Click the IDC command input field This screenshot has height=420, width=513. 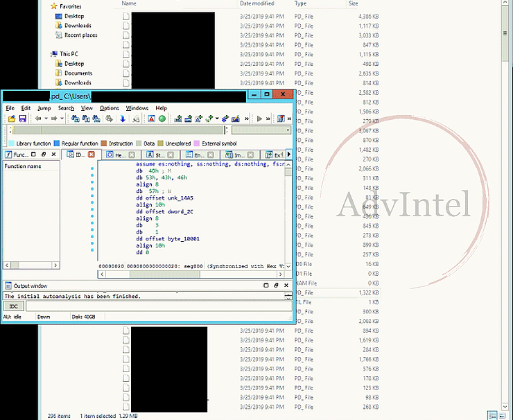tap(159, 306)
